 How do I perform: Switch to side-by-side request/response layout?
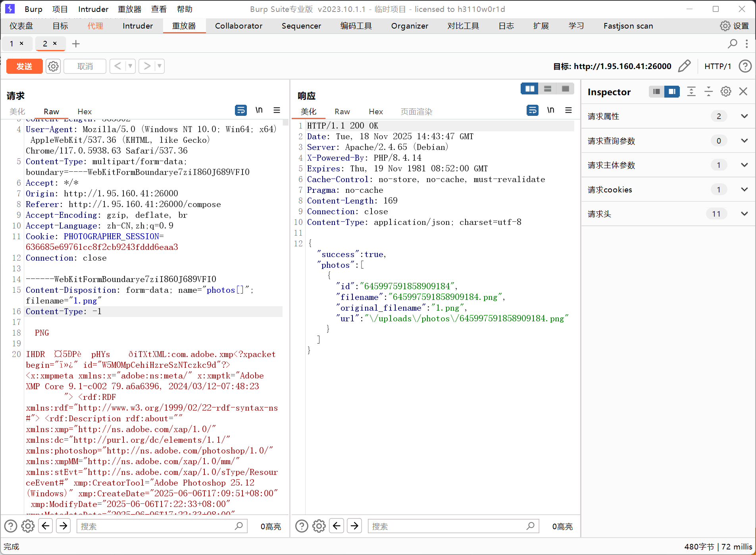529,89
